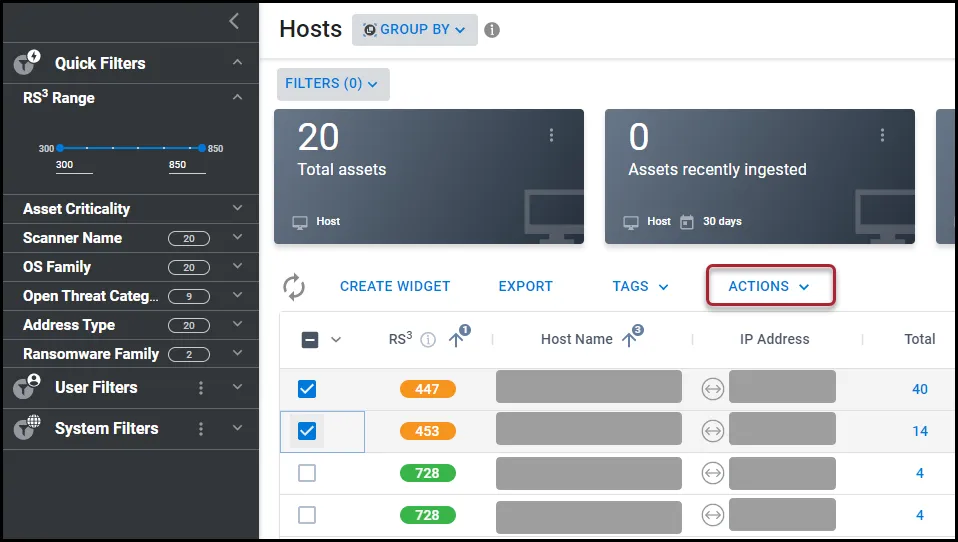Collapse the left filter sidebar arrow
This screenshot has height=542, width=958.
234,21
